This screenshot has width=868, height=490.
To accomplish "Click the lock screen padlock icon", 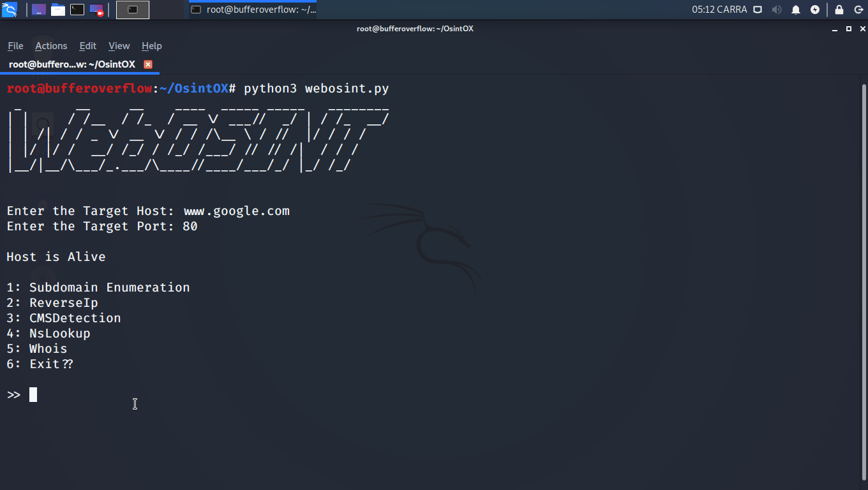I will (839, 10).
